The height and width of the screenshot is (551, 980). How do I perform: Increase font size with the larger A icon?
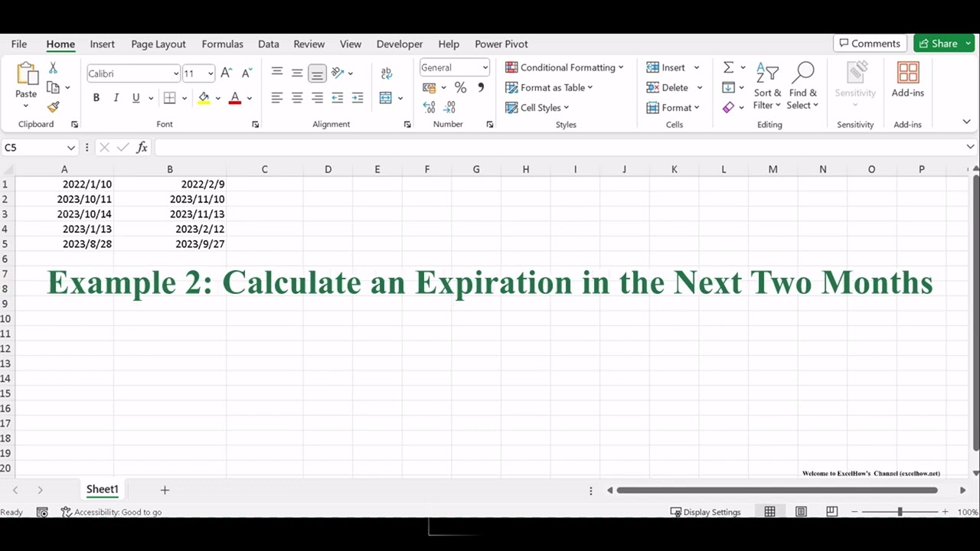226,73
